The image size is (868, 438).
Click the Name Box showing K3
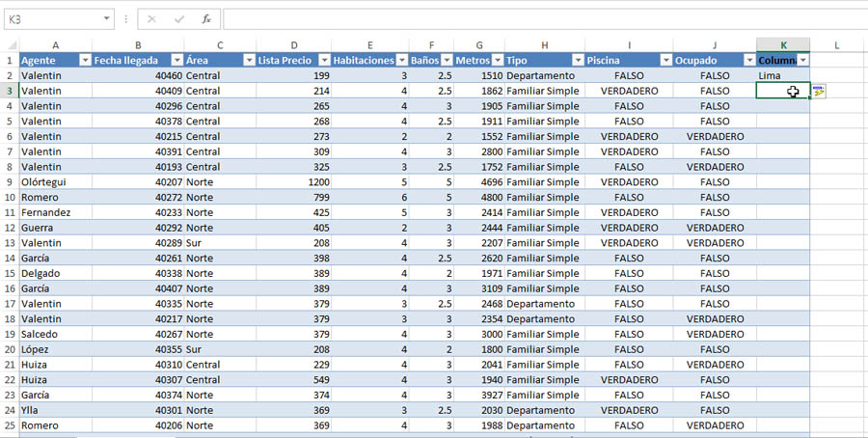[x=53, y=19]
